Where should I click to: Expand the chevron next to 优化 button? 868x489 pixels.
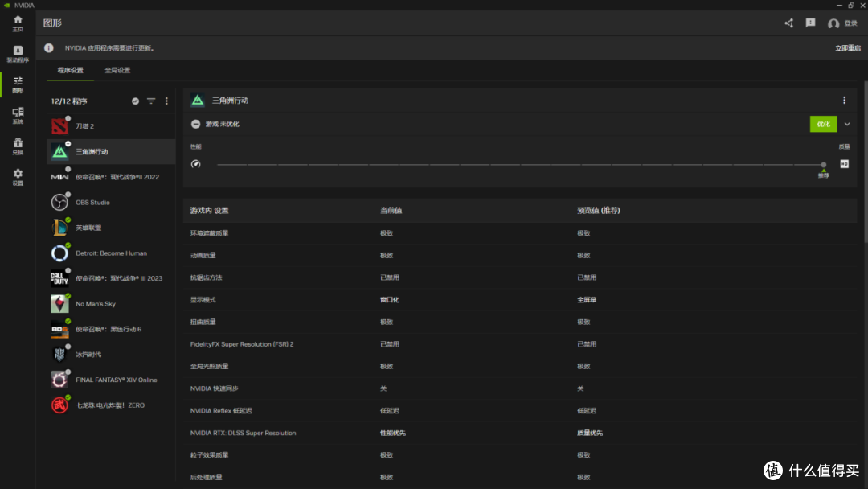(x=847, y=124)
